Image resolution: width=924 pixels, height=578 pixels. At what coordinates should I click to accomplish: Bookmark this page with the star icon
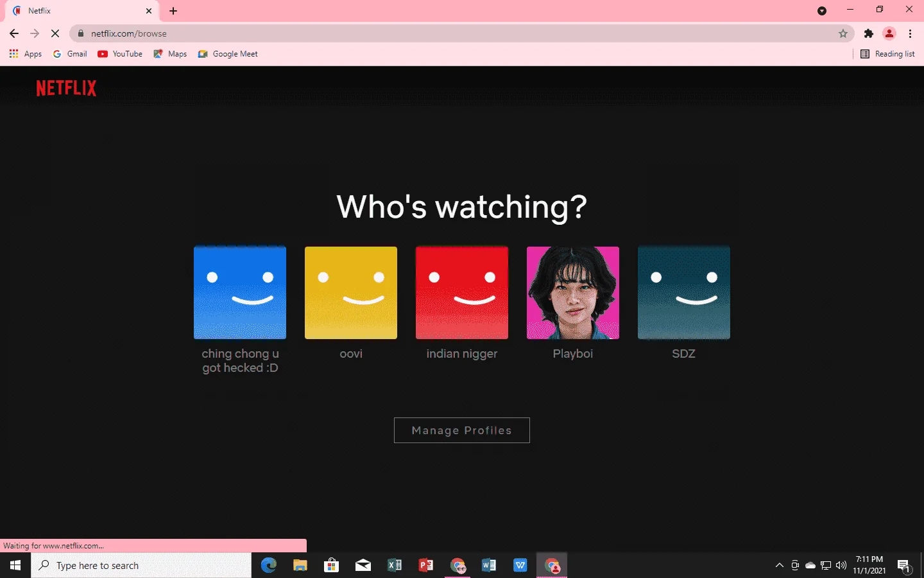pyautogui.click(x=843, y=33)
